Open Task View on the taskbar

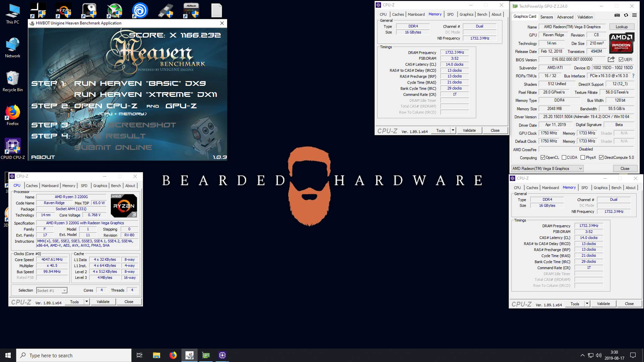point(140,355)
